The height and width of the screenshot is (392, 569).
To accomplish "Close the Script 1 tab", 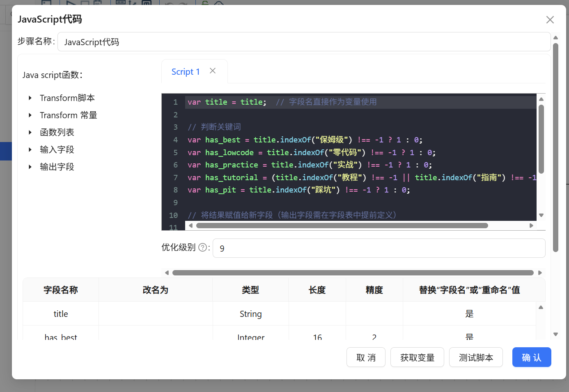I will tap(213, 71).
